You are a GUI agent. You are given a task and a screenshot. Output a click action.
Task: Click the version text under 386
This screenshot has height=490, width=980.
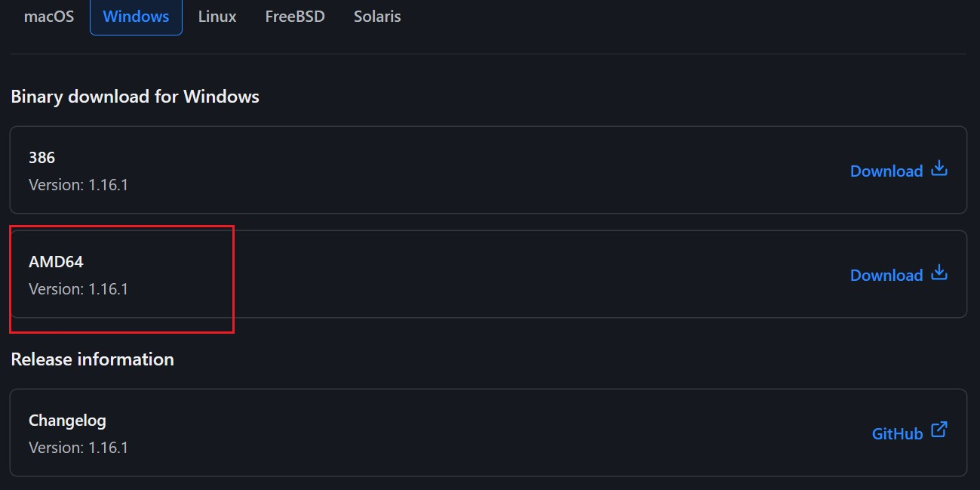(78, 184)
